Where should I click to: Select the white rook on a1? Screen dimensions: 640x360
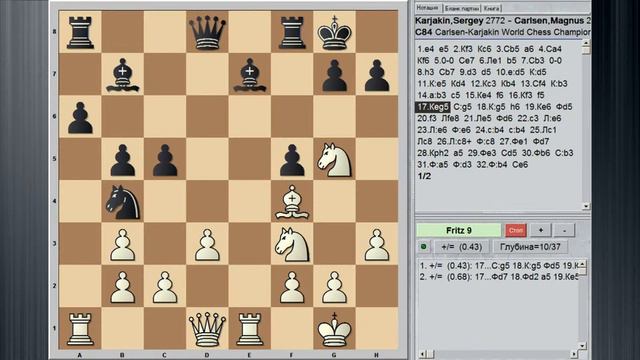coord(80,329)
